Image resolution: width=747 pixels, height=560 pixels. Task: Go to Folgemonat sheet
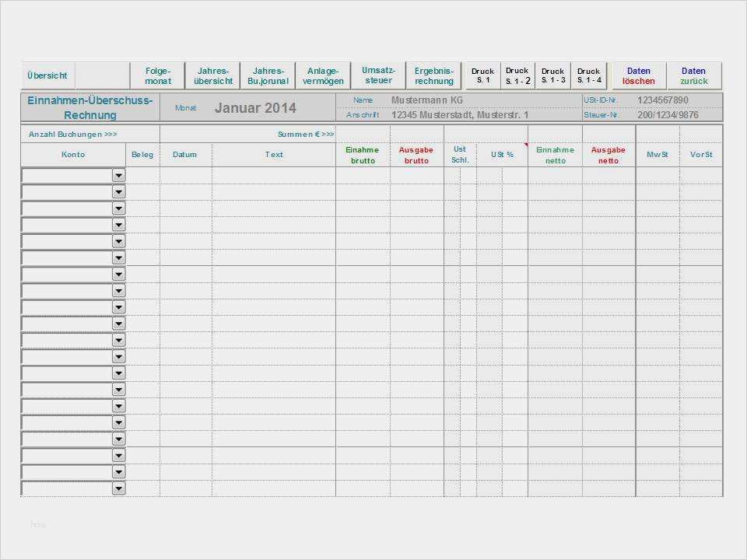pos(158,76)
